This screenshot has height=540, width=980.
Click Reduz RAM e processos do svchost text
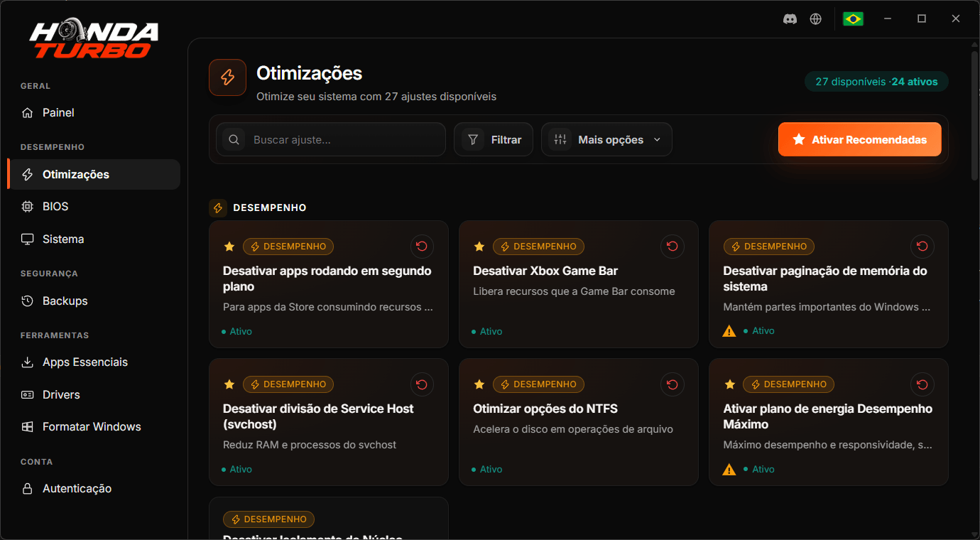310,445
